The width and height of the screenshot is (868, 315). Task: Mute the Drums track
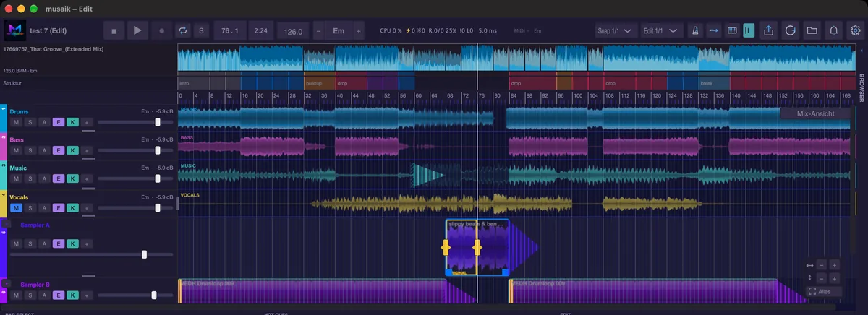click(17, 122)
